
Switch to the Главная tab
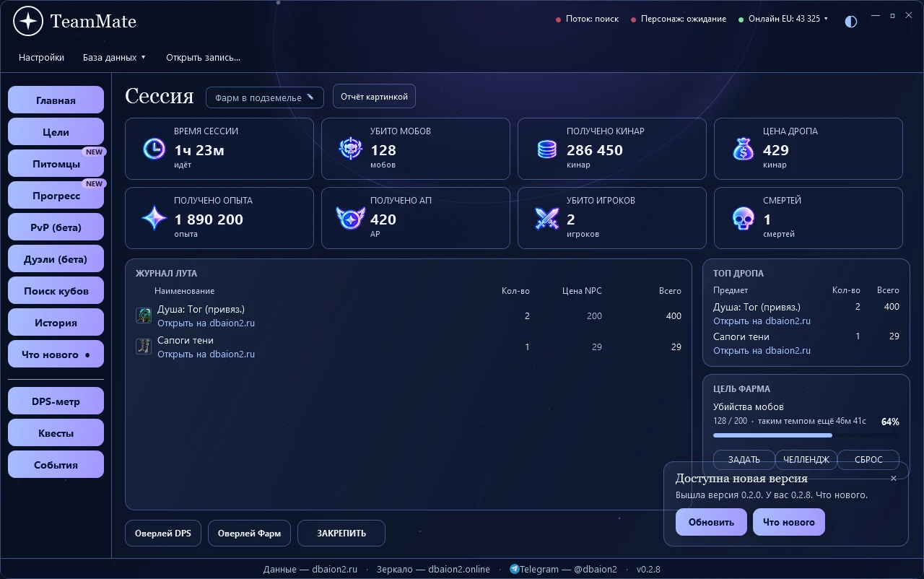(56, 100)
